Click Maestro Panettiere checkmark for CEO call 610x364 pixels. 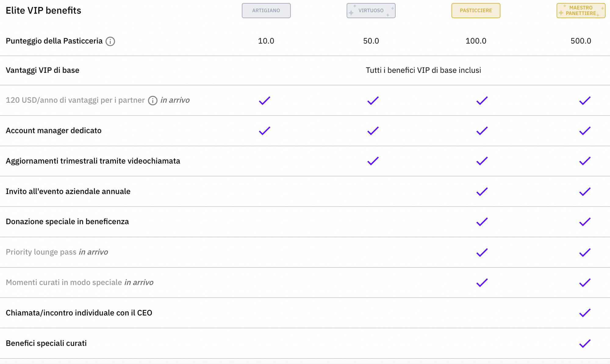point(585,313)
